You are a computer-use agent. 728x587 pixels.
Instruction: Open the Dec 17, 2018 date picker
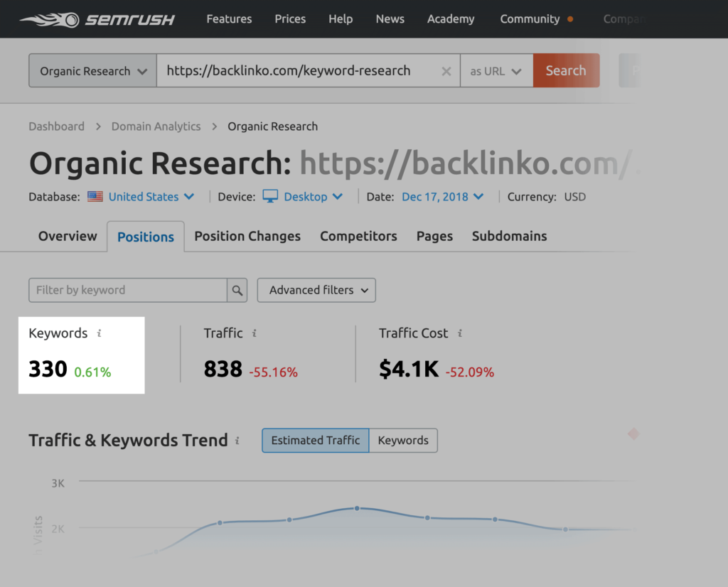click(x=442, y=197)
